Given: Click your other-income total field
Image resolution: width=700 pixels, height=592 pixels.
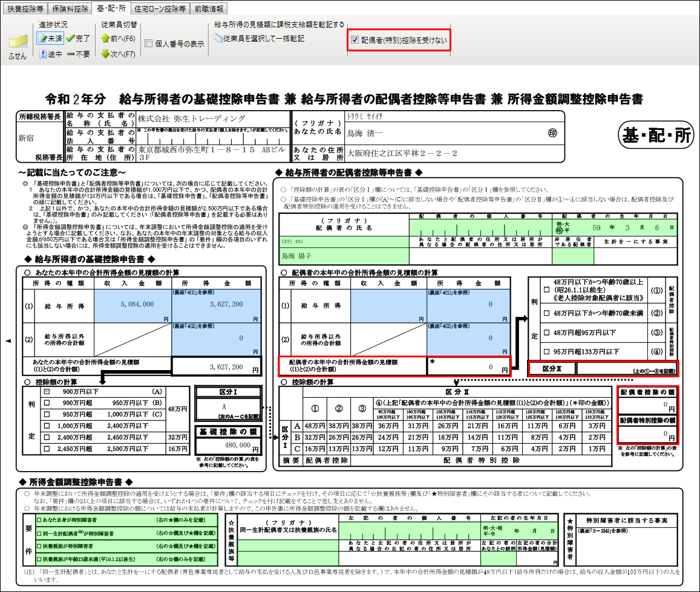Looking at the screenshot, I should pyautogui.click(x=217, y=339).
